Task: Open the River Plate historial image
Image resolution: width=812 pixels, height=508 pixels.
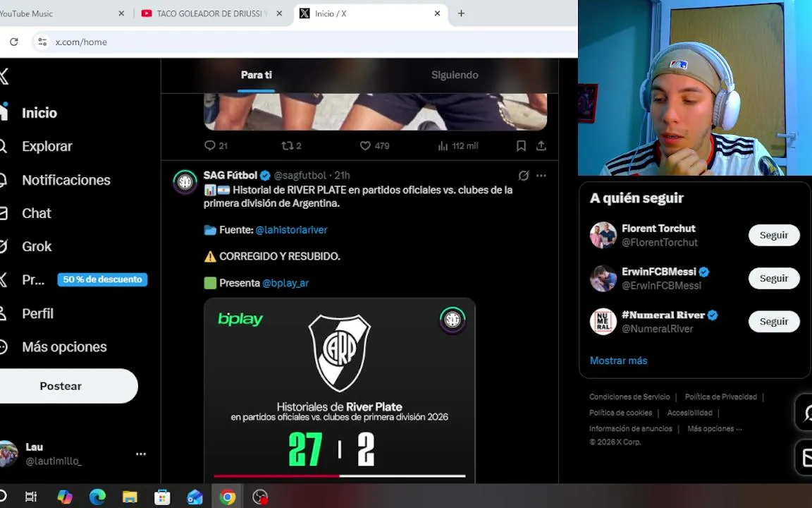Action: [340, 390]
